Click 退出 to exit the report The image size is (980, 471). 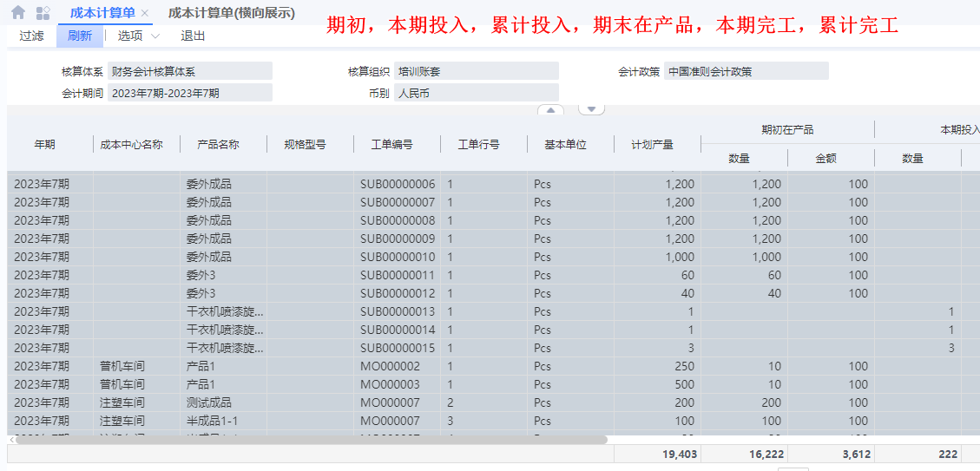[x=193, y=36]
